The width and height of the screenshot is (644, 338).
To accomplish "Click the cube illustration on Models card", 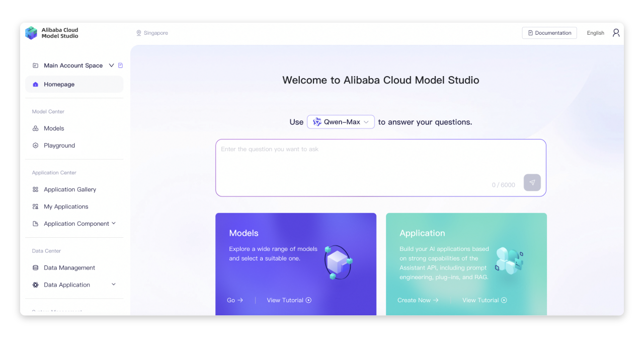I will 338,262.
